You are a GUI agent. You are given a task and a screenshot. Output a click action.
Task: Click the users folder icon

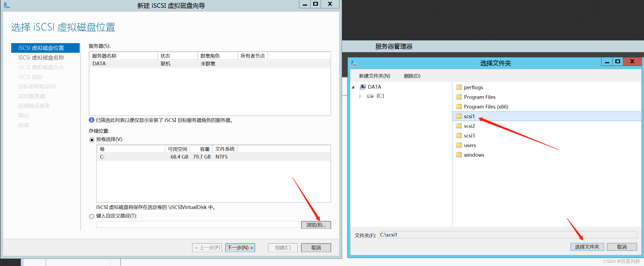click(x=459, y=145)
